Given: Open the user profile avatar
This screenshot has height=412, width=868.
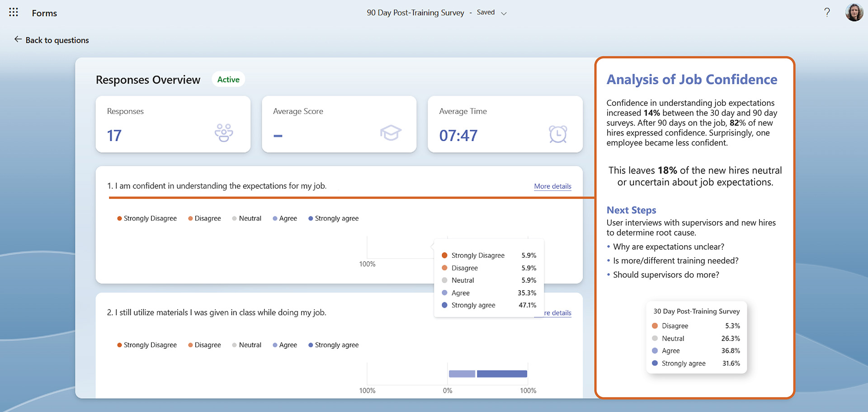Looking at the screenshot, I should click(x=854, y=12).
